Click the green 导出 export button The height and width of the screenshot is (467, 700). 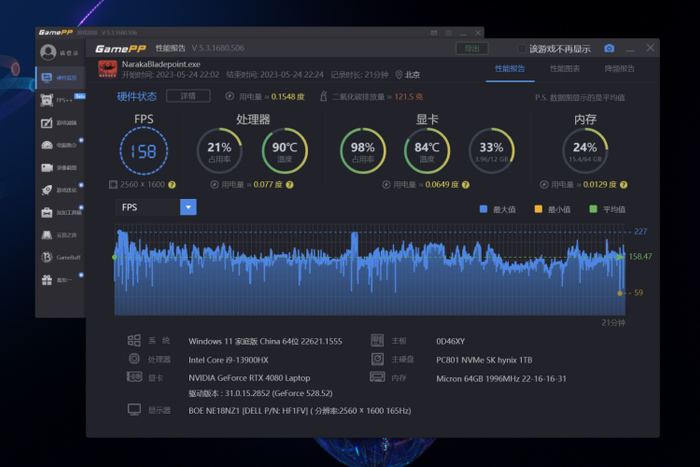pyautogui.click(x=472, y=48)
